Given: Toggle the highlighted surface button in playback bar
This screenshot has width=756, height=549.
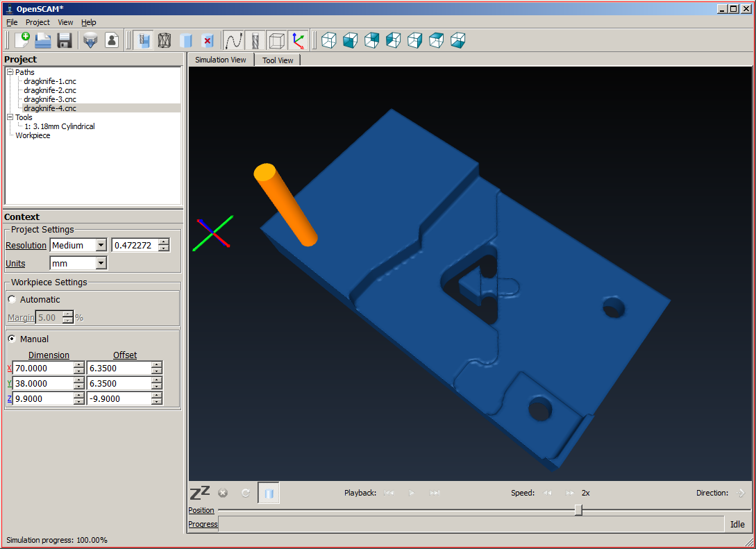Looking at the screenshot, I should 269,493.
